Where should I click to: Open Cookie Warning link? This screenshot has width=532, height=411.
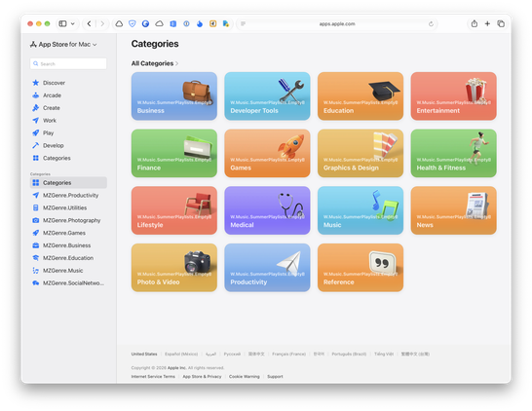(x=245, y=376)
